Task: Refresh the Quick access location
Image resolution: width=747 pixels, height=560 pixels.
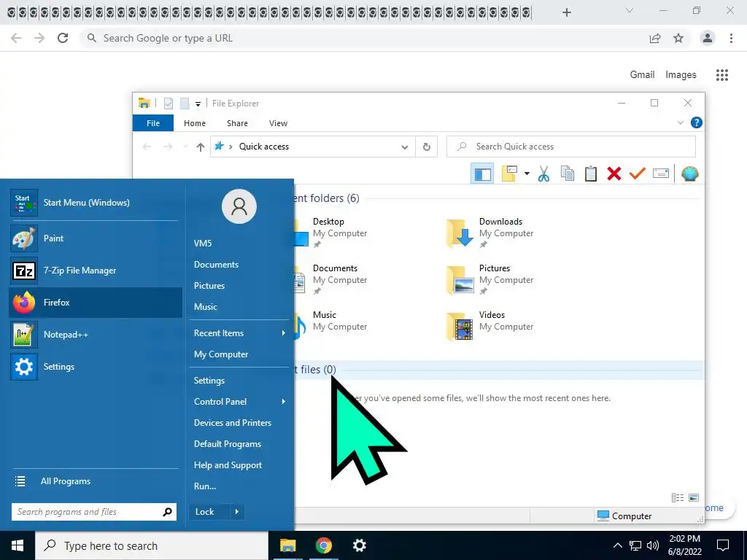Action: coord(426,147)
